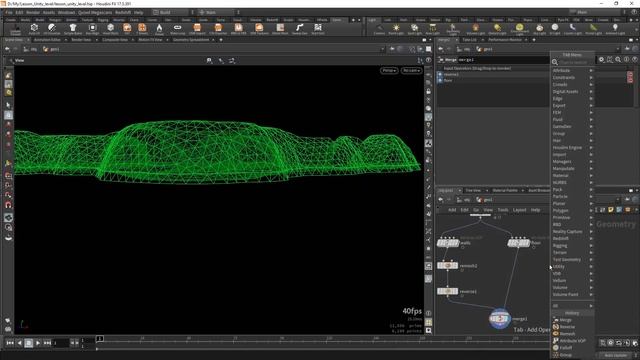Add an Environment Light from the shelf

pyautogui.click(x=519, y=29)
